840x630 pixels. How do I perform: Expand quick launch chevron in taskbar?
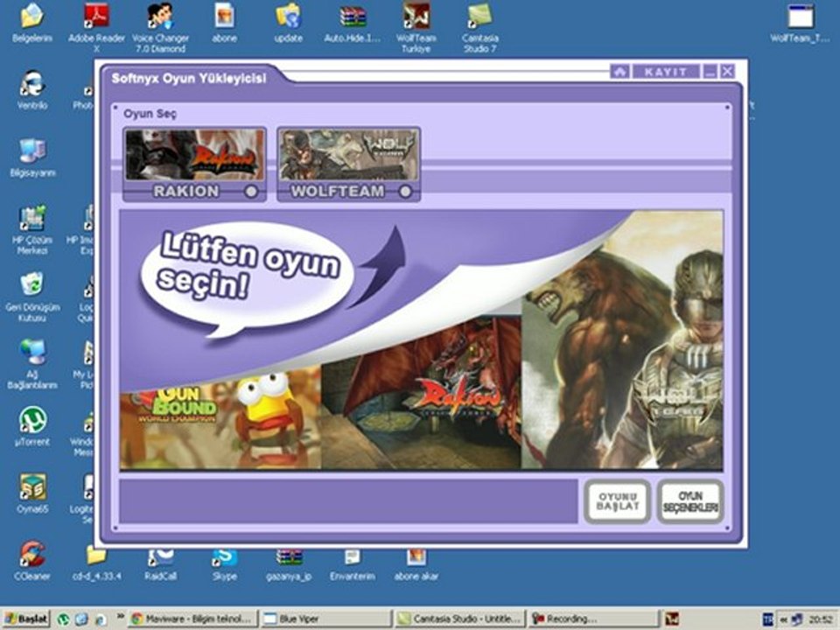[120, 617]
